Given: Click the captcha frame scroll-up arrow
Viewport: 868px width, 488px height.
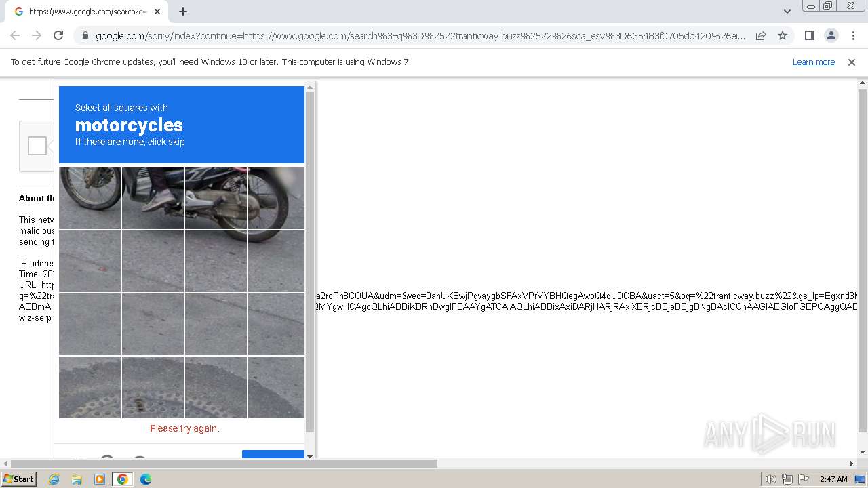Looking at the screenshot, I should coord(310,87).
